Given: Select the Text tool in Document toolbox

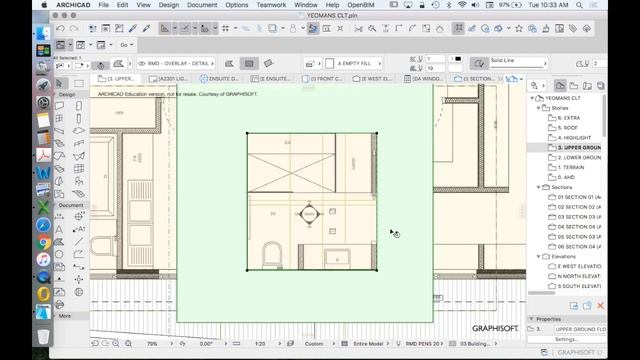Looking at the screenshot, I should 60,229.
